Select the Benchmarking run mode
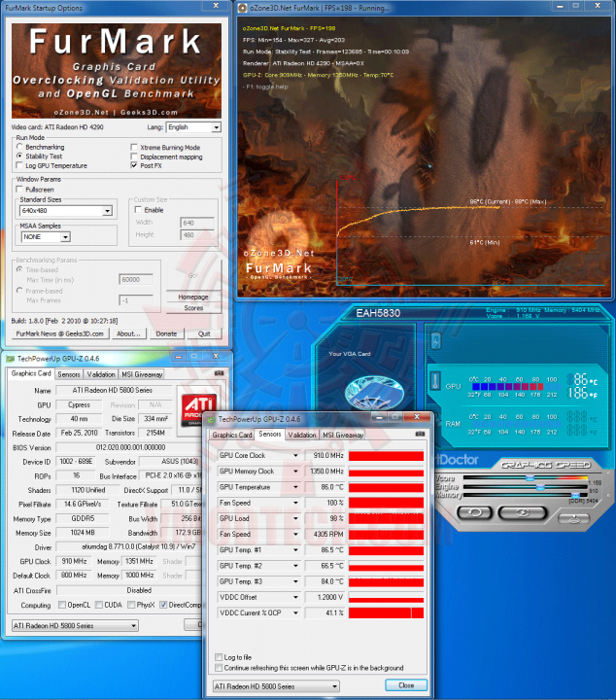The height and width of the screenshot is (700, 616). point(19,147)
